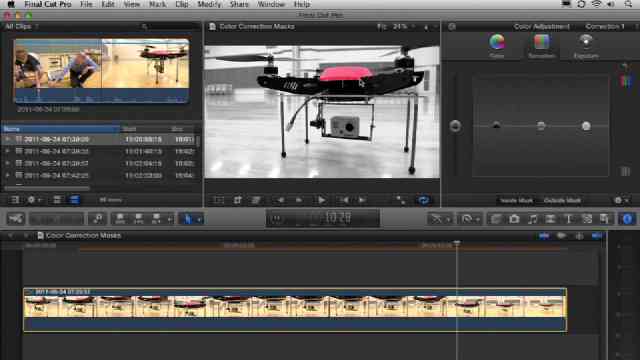Show the Generators browser
The height and width of the screenshot is (360, 640).
click(587, 219)
